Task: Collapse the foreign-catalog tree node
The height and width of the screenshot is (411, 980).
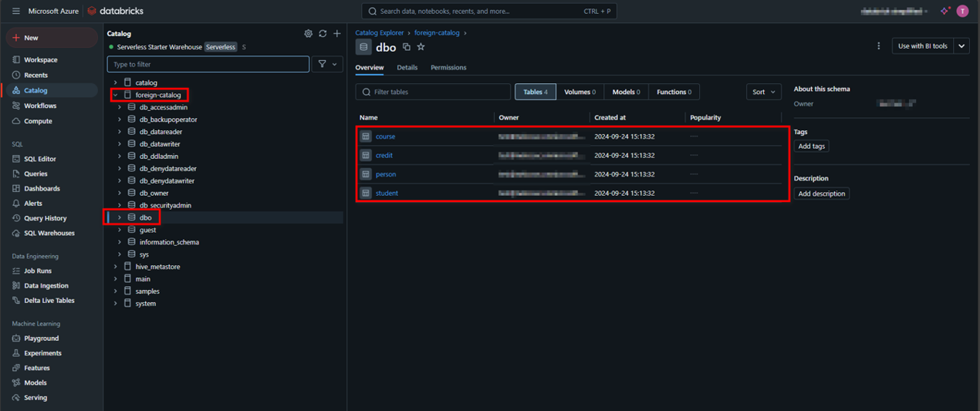Action: [x=116, y=95]
